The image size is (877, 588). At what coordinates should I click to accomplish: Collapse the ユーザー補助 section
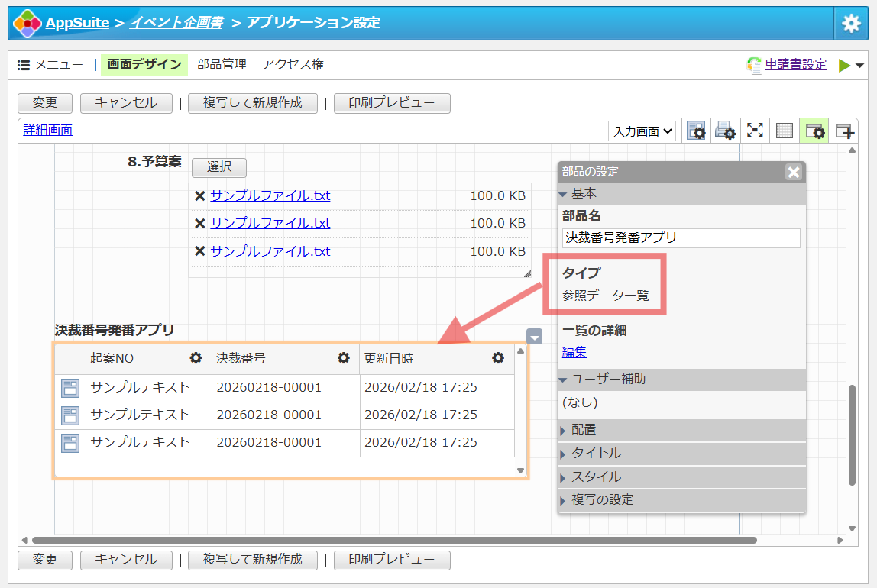click(608, 379)
